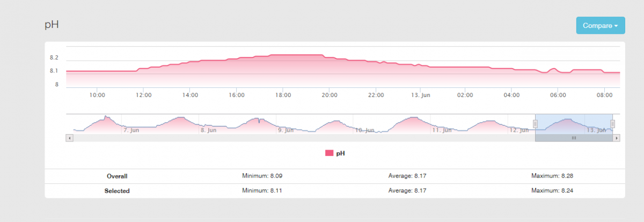Click Selected Minimum: 8.11 value
The height and width of the screenshot is (222, 644).
(263, 190)
